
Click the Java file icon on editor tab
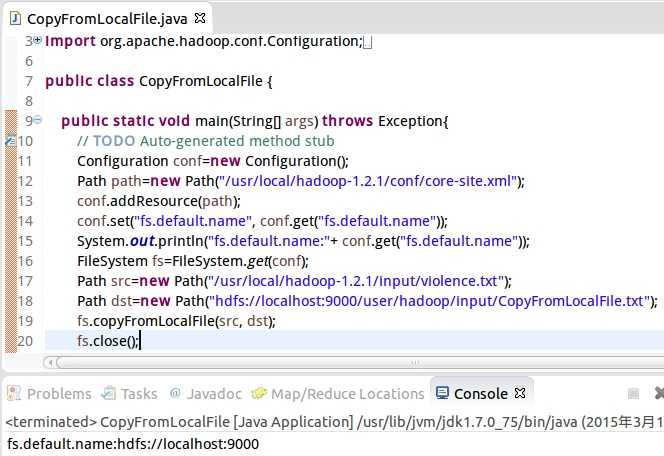pos(15,19)
